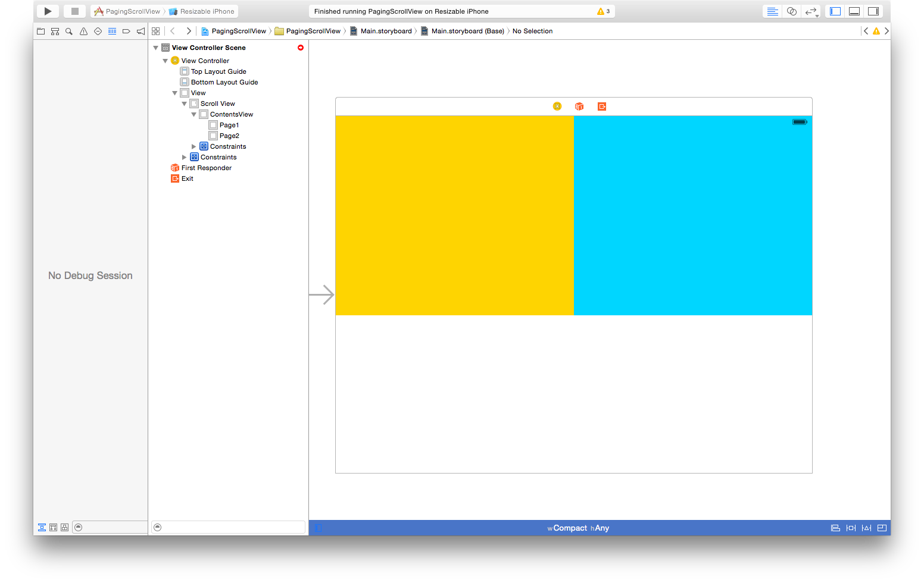Toggle the Navigator panel visibility

(835, 11)
